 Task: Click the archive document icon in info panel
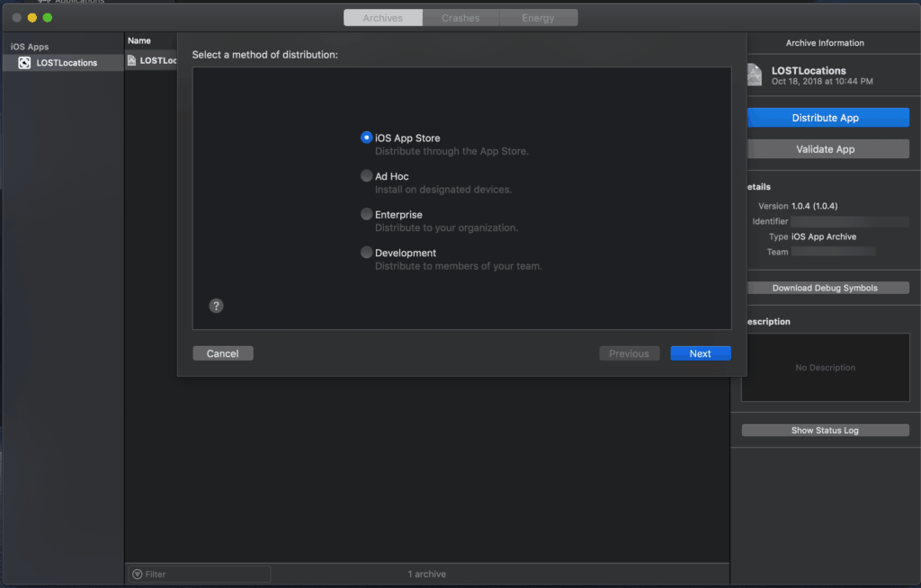coord(755,75)
